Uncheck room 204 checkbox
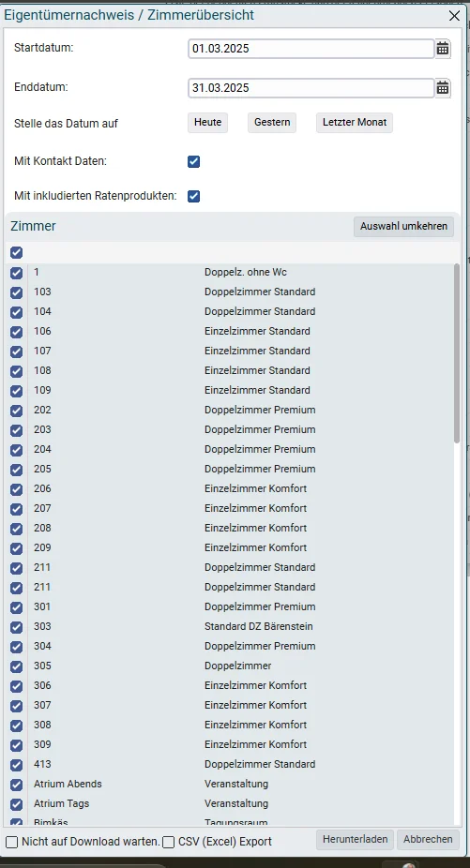This screenshot has height=868, width=470. [17, 450]
